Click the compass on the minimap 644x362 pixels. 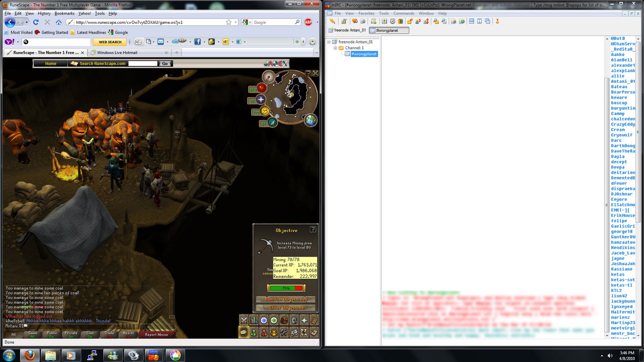(268, 76)
